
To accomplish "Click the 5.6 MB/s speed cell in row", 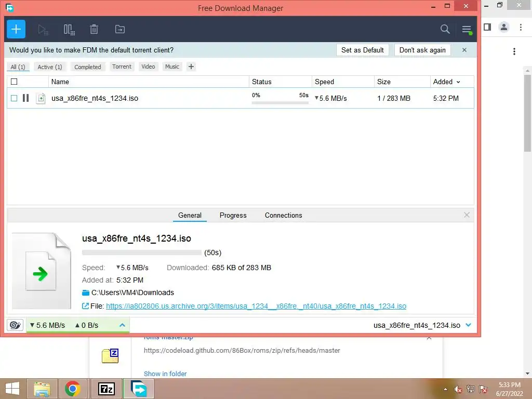I will click(331, 98).
